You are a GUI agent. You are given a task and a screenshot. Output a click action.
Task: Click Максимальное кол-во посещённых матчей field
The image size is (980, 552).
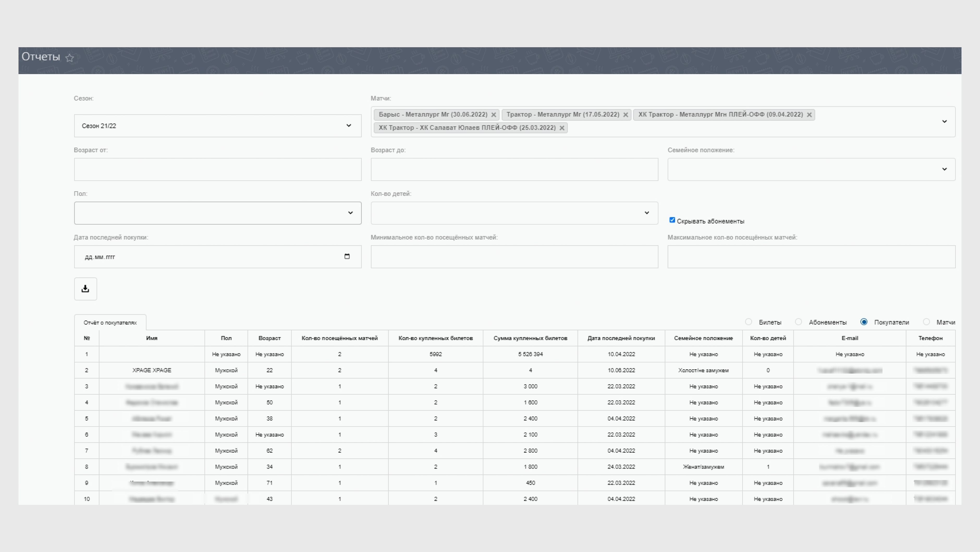click(x=811, y=257)
